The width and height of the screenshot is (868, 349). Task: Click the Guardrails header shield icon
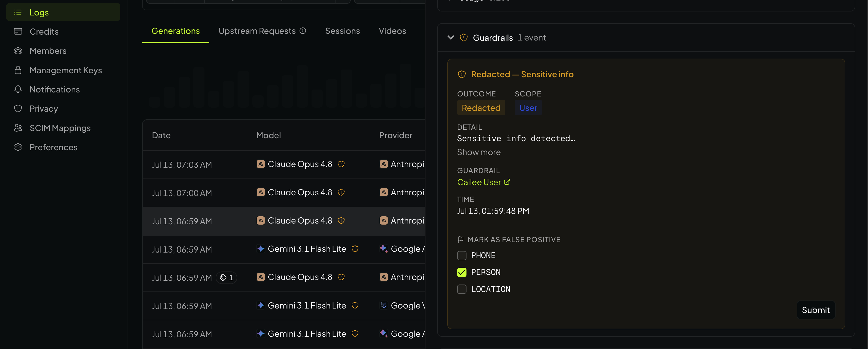point(464,38)
